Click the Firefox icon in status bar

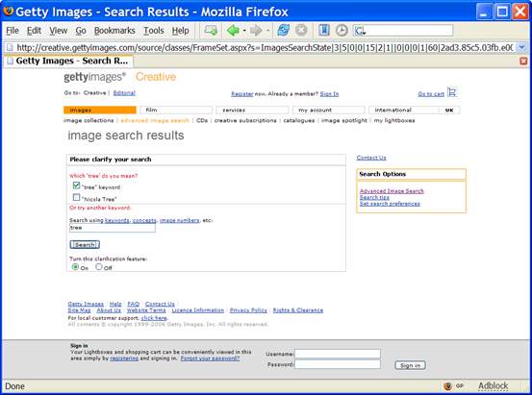pyautogui.click(x=447, y=385)
